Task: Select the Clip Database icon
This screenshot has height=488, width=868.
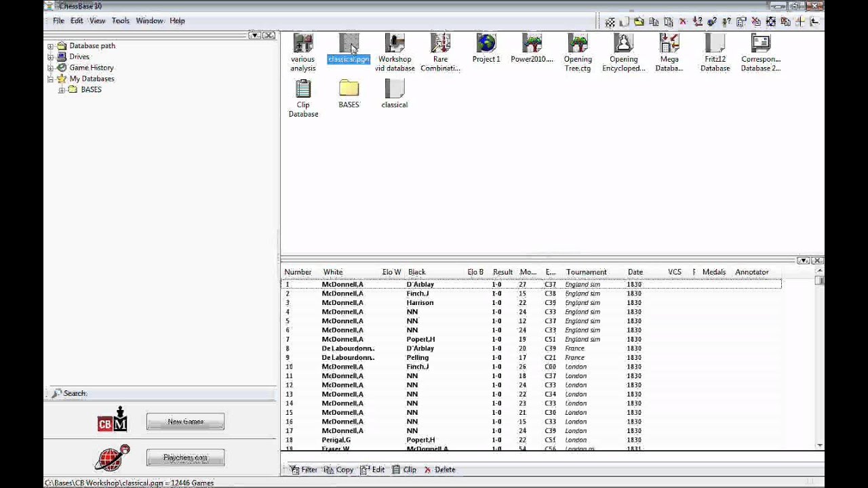Action: coord(303,98)
